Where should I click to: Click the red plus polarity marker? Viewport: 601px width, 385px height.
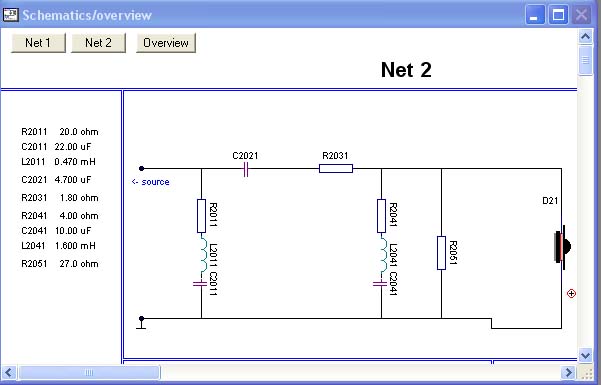pos(571,293)
